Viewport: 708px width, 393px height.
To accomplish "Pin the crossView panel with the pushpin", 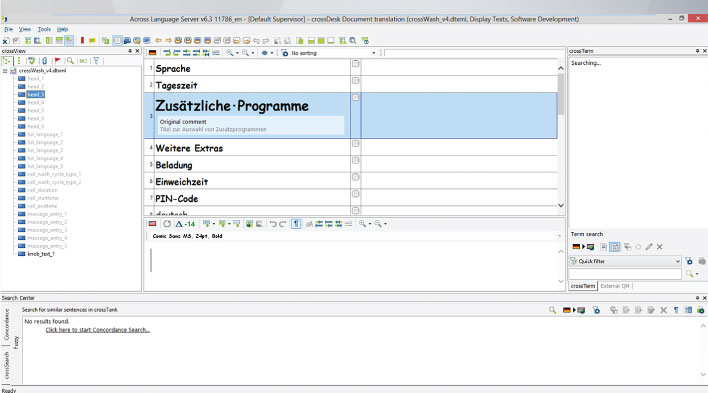I will pos(130,51).
